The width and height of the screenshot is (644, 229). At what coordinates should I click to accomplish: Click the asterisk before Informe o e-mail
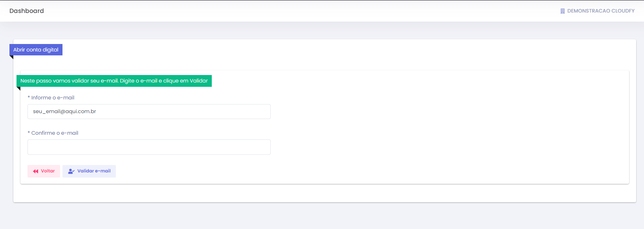click(29, 97)
